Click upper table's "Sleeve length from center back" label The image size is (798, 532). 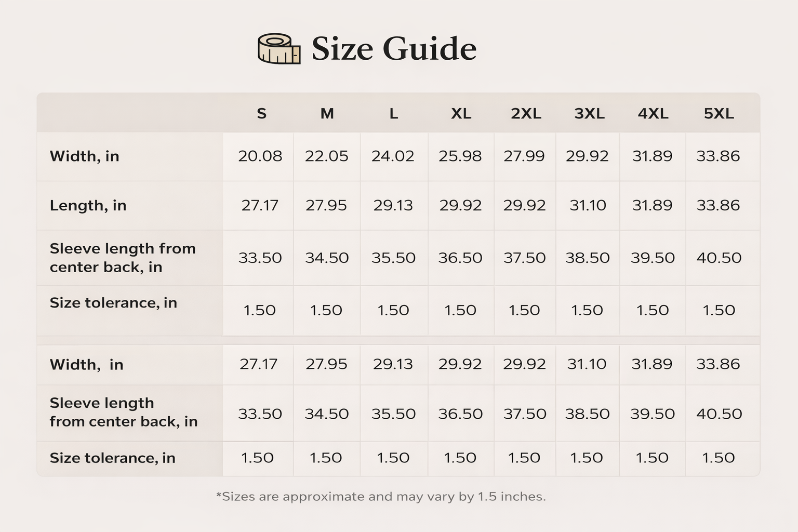coord(123,258)
